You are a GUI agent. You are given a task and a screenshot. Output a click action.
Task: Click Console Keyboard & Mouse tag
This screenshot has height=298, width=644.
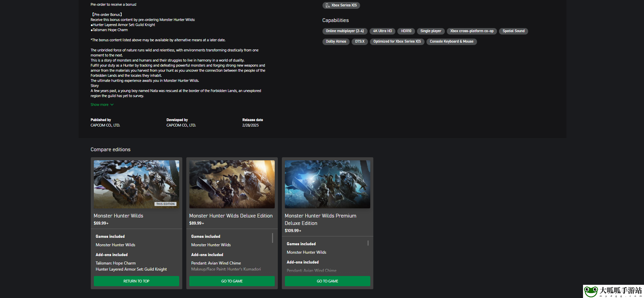[x=452, y=42]
